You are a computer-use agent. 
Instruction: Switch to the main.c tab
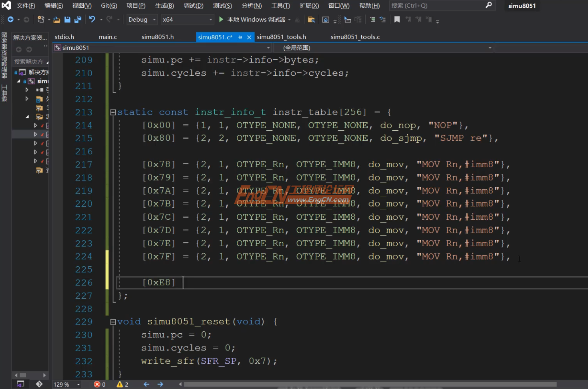[107, 36]
